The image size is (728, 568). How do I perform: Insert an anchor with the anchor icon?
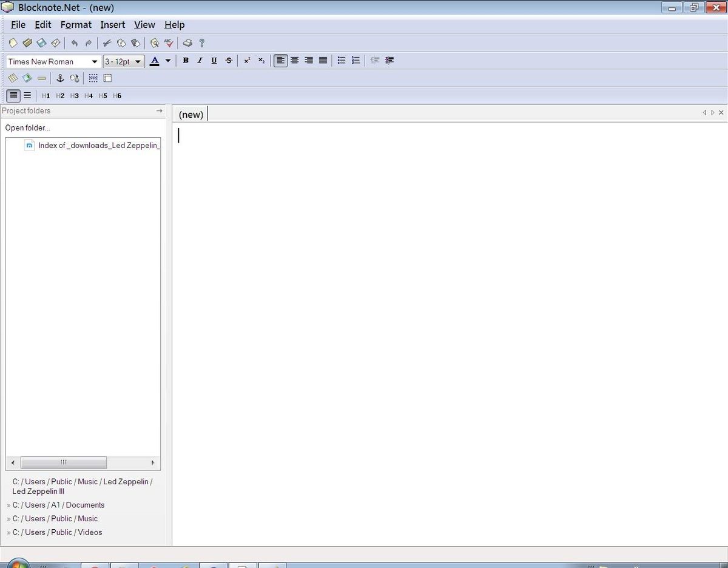click(x=59, y=78)
